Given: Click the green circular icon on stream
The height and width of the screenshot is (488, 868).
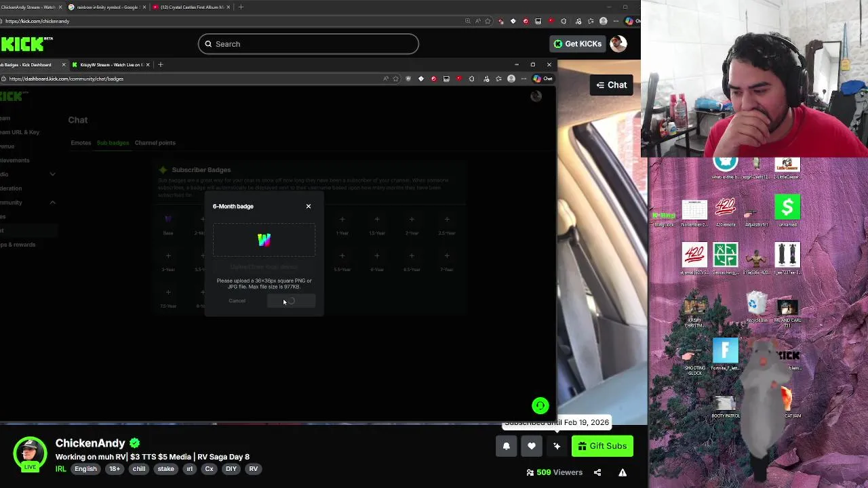Looking at the screenshot, I should pos(540,405).
